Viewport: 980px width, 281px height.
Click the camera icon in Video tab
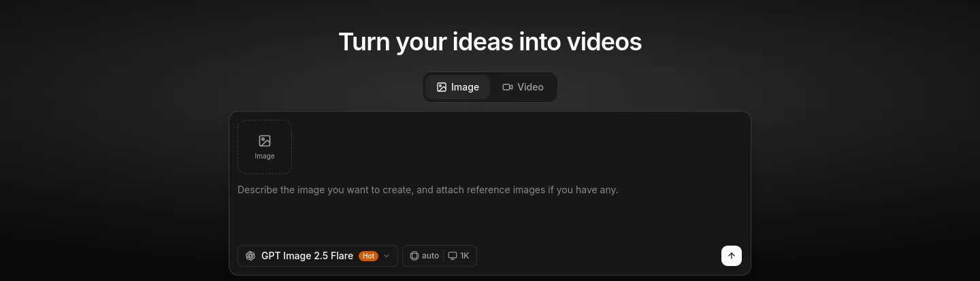[x=508, y=87]
